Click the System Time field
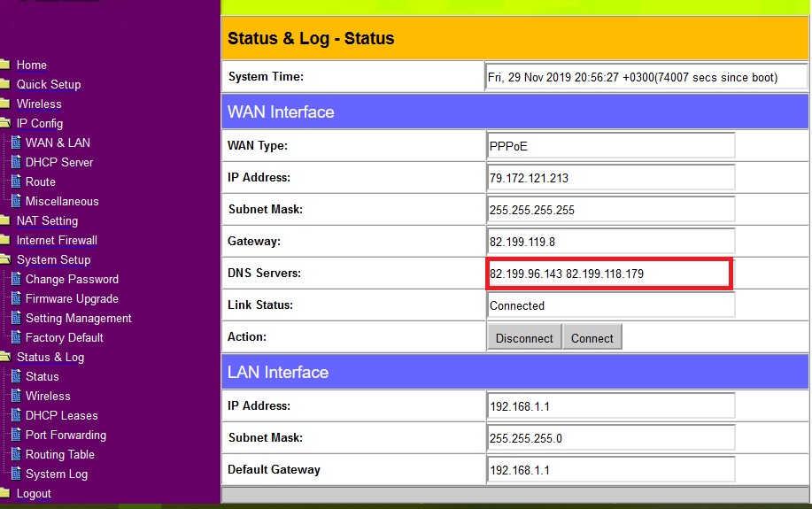Viewport: 812px width, 509px height. [x=646, y=77]
